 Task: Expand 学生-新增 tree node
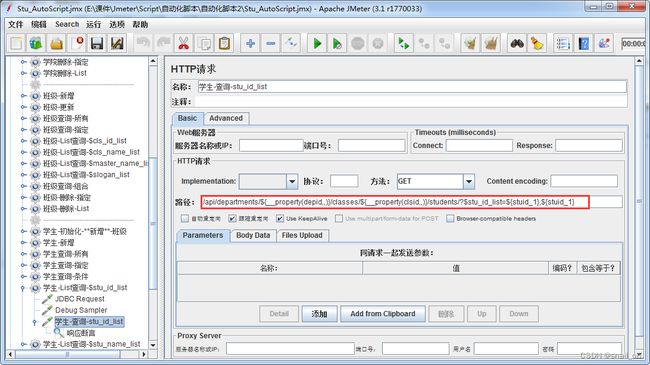coord(23,243)
